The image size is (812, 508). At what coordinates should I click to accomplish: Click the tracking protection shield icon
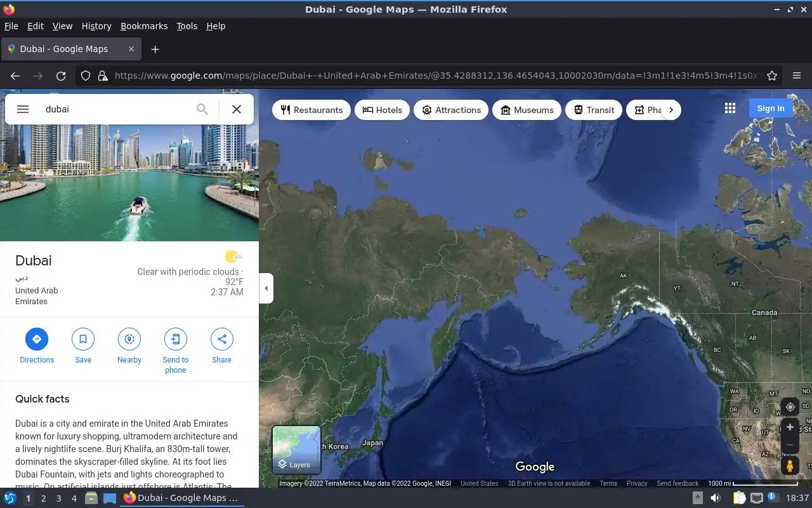86,76
